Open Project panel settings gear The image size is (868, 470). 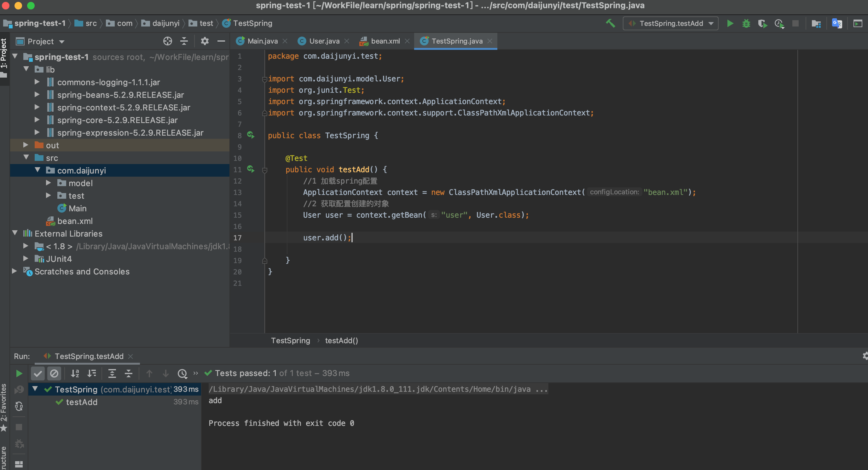(205, 41)
